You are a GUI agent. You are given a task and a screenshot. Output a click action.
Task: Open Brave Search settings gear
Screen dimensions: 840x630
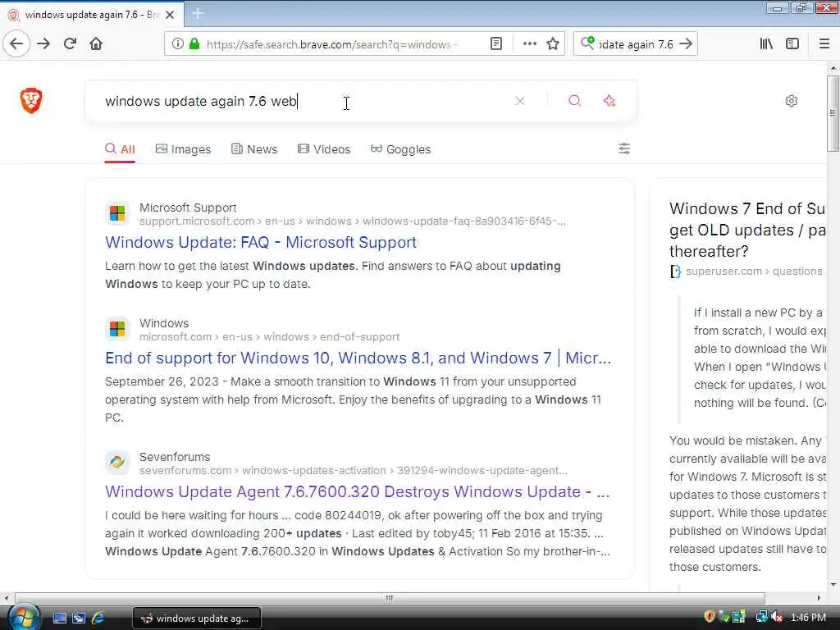point(792,101)
